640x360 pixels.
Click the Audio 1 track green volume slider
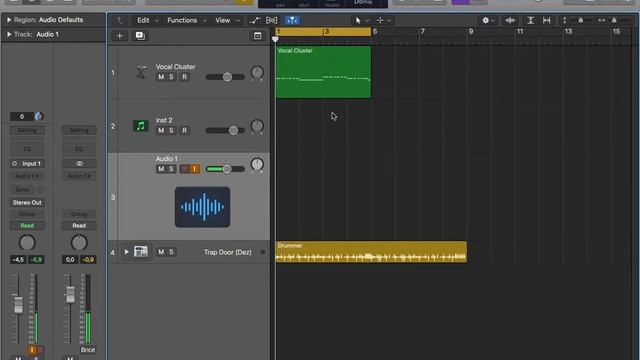coord(225,169)
